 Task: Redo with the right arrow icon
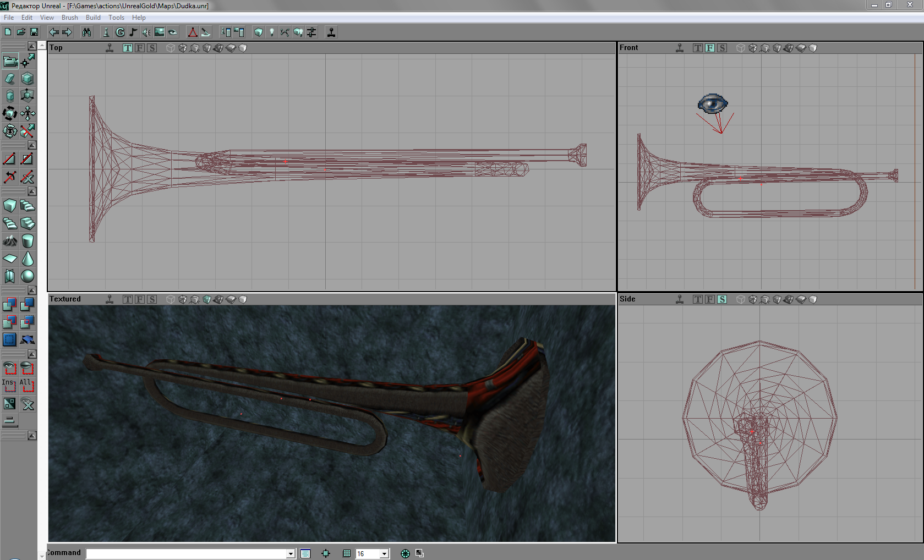tap(67, 32)
